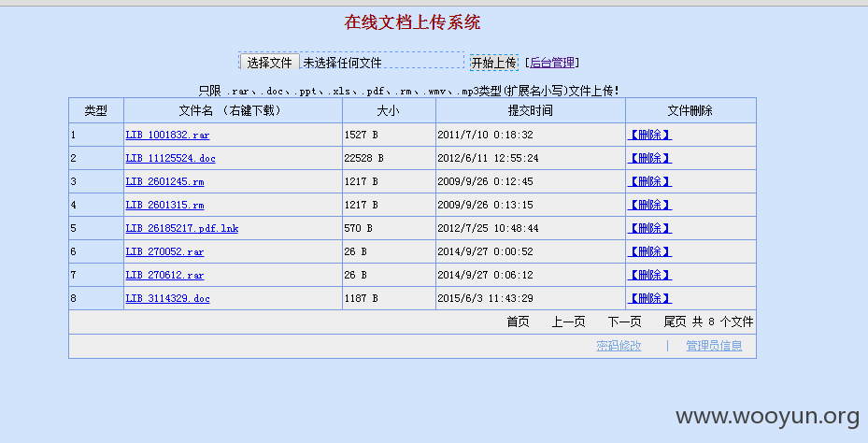Image resolution: width=868 pixels, height=443 pixels.
Task: Click the 提交时间 column header
Action: pos(531,110)
